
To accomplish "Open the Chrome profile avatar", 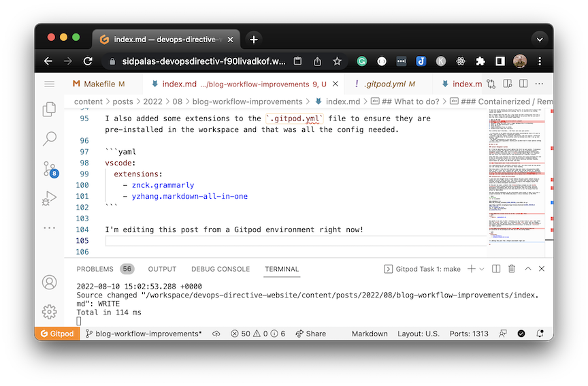I will coord(520,61).
